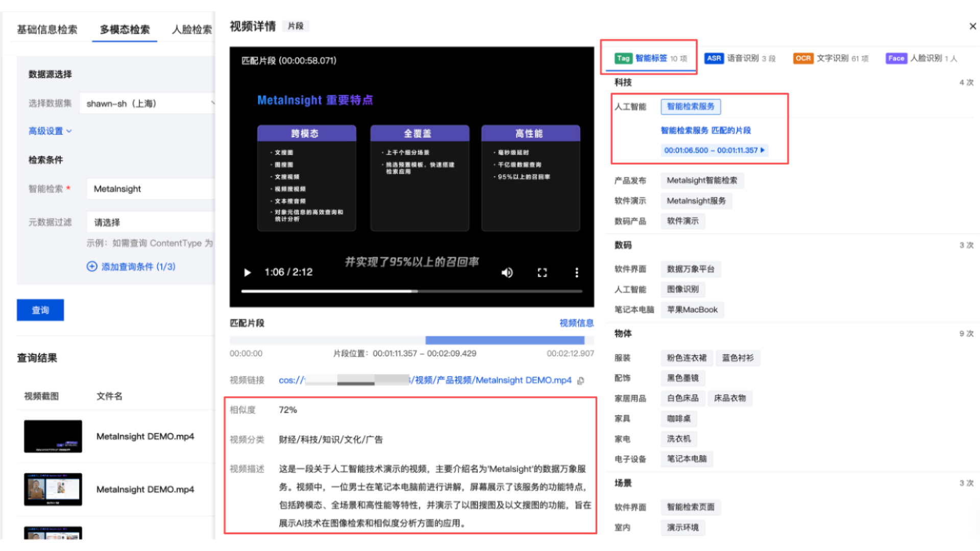This screenshot has height=551, width=980.
Task: Open first MetaInsight DEMO.mp4 dark thumbnail
Action: (x=53, y=436)
